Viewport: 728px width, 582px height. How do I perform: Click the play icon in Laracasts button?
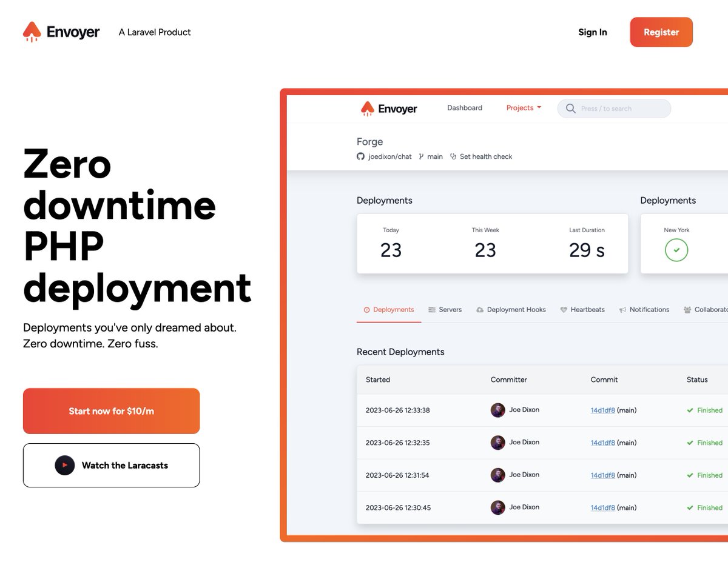click(x=65, y=465)
